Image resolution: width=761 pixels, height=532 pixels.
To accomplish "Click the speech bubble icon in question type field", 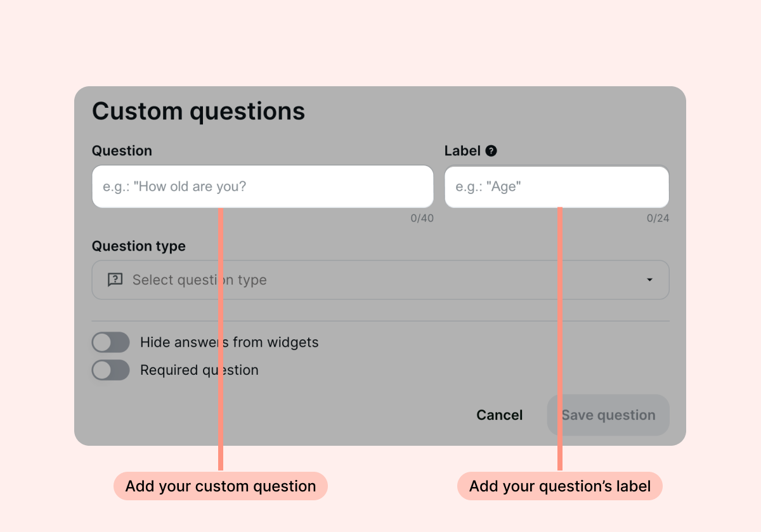I will pos(115,280).
